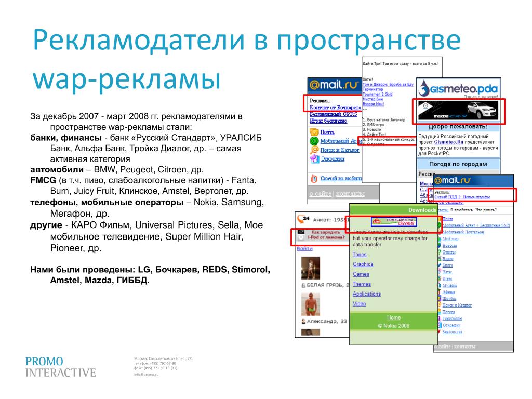Viewport: 532px width, 399px height.
Task: Click the Помешаны на обуви banner
Action: pos(394,221)
